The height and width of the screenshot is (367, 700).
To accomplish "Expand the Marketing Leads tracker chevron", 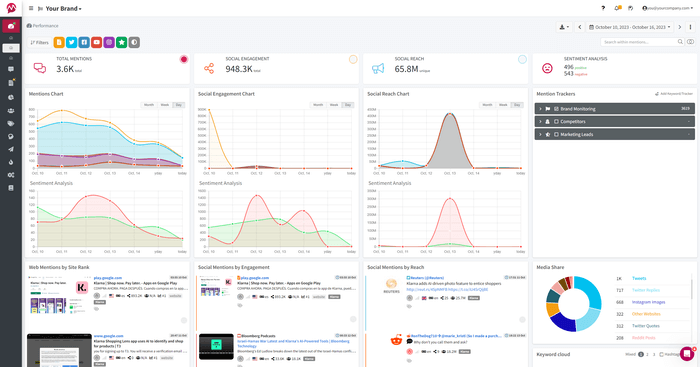I will [540, 134].
